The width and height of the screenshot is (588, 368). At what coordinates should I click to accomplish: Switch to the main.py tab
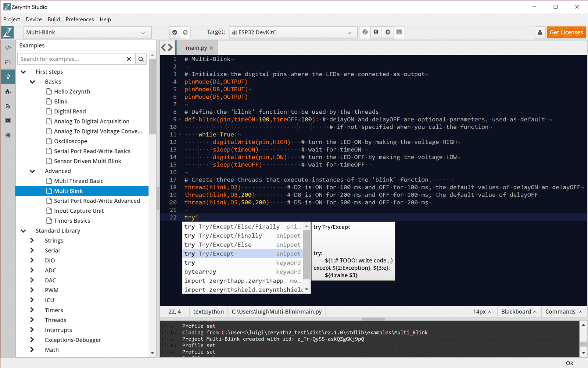tap(196, 48)
